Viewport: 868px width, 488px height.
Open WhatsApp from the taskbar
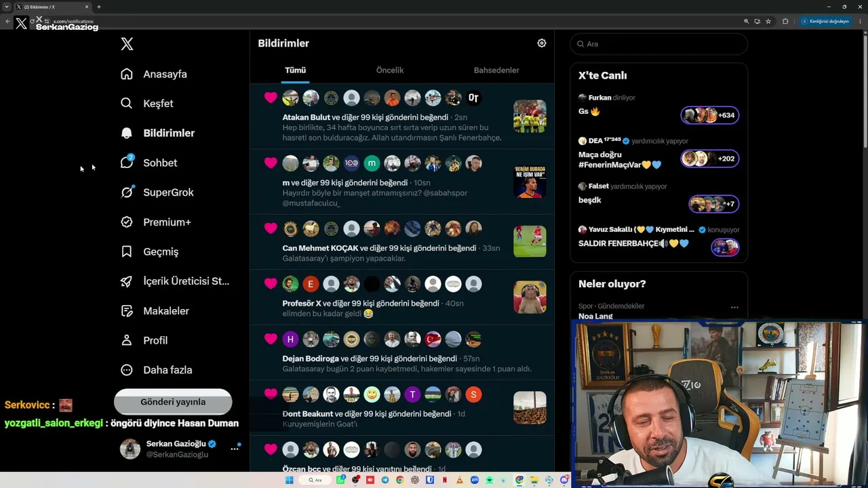341,480
